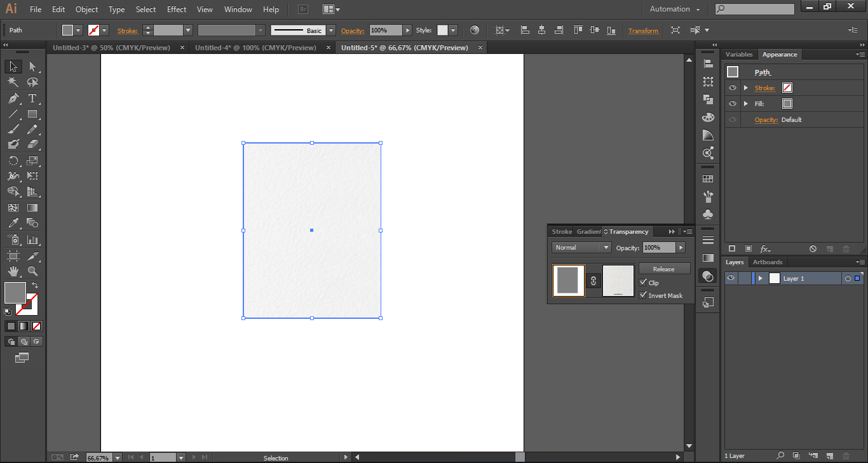The width and height of the screenshot is (868, 463).
Task: Expand Layer 1 disclosure triangle
Action: [x=760, y=278]
